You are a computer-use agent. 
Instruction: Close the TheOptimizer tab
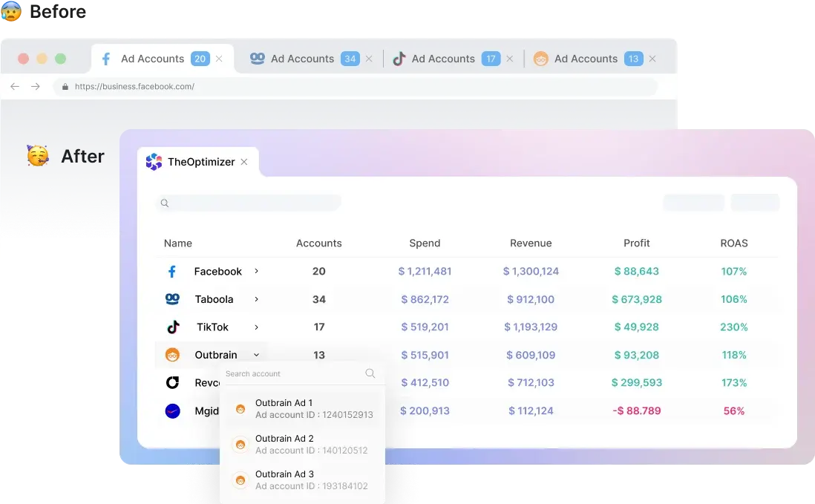pyautogui.click(x=243, y=162)
